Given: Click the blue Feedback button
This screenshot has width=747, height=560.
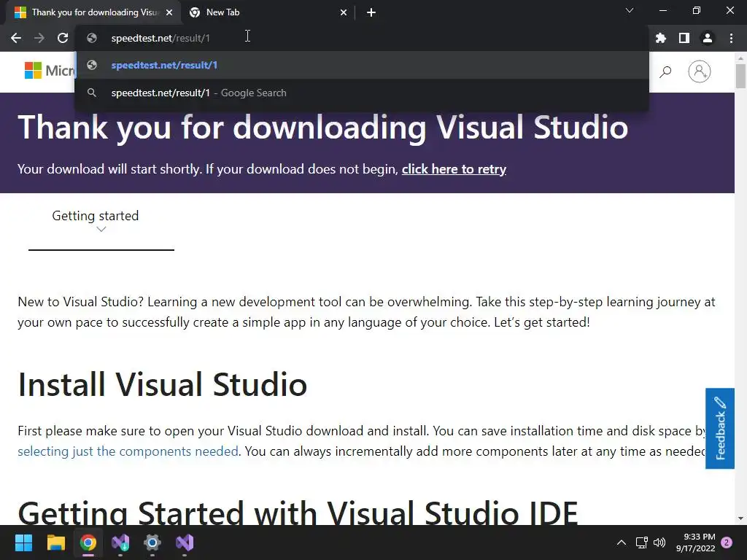Looking at the screenshot, I should click(x=720, y=429).
